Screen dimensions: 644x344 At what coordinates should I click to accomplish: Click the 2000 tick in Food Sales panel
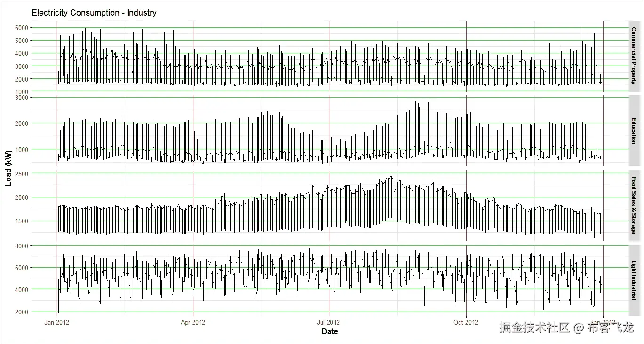(x=22, y=197)
